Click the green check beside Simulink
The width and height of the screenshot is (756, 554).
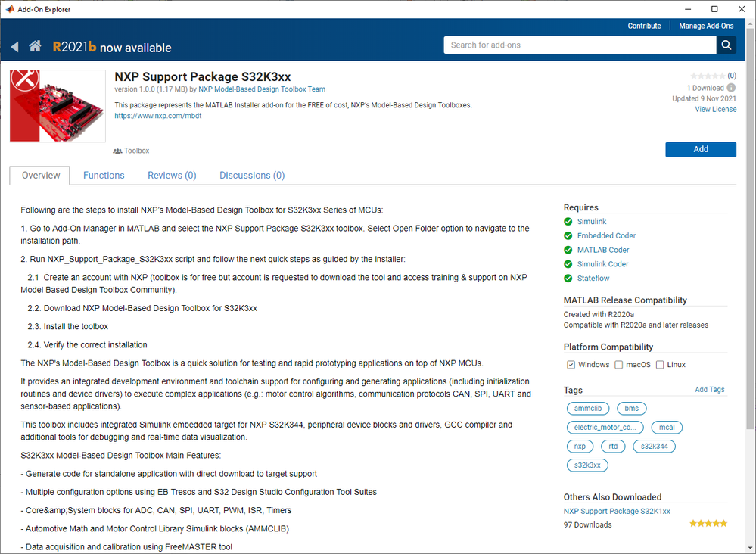pos(568,221)
